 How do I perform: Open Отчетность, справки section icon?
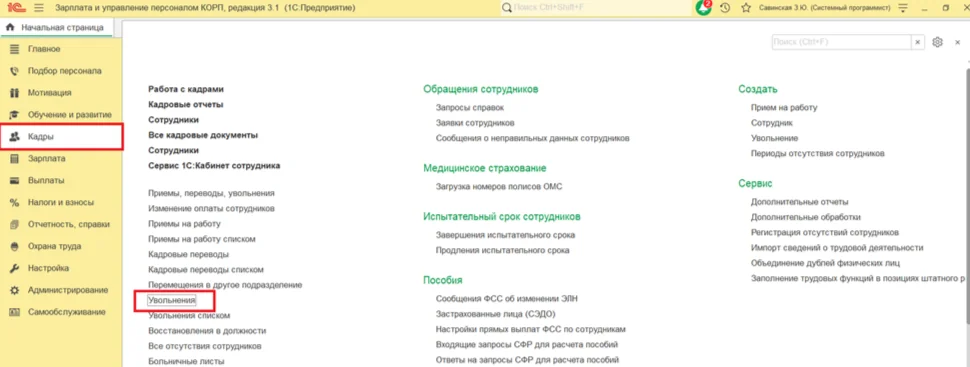tap(15, 224)
